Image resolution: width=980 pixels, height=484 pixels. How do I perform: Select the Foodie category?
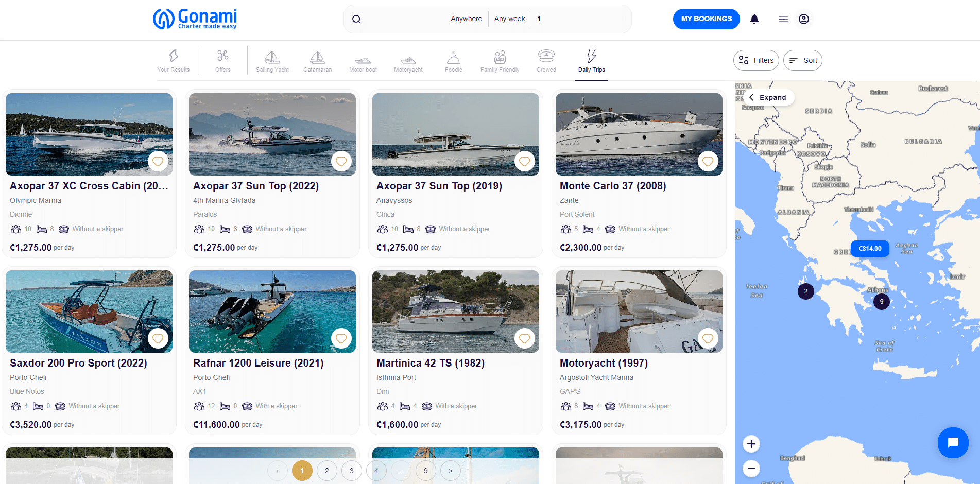click(x=454, y=61)
